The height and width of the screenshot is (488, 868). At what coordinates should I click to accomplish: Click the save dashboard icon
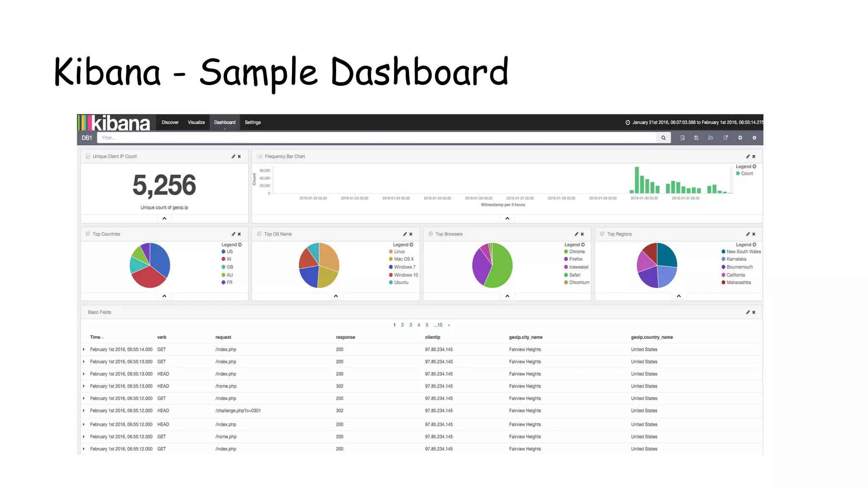pos(696,138)
